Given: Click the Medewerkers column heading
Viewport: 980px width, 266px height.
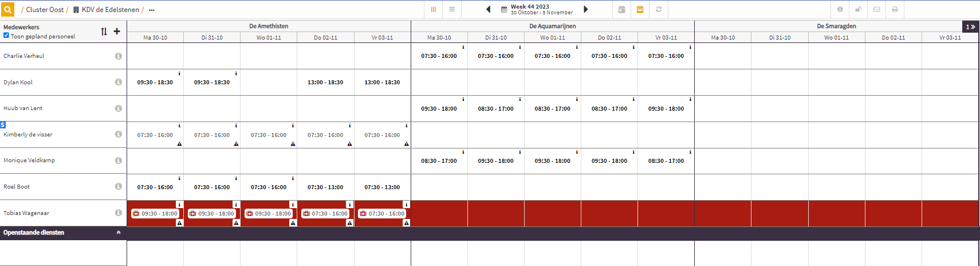Looking at the screenshot, I should [x=21, y=27].
